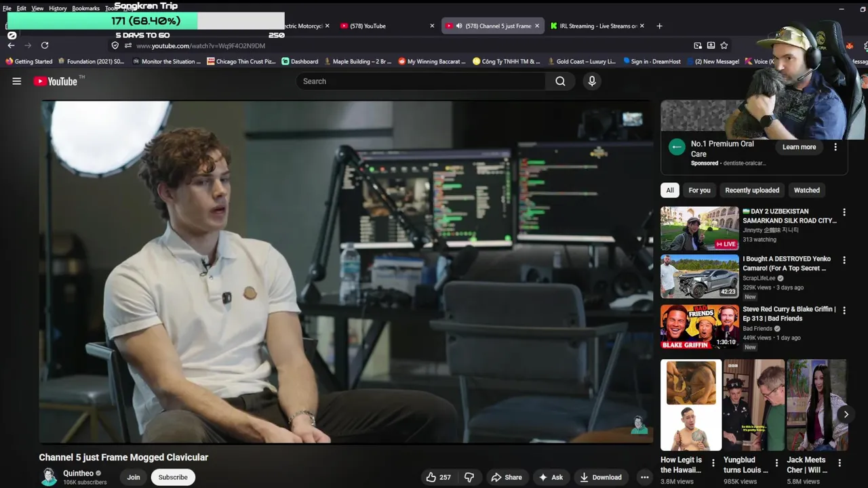The image size is (868, 488).
Task: Close the (578) YouTube tab
Action: [432, 26]
